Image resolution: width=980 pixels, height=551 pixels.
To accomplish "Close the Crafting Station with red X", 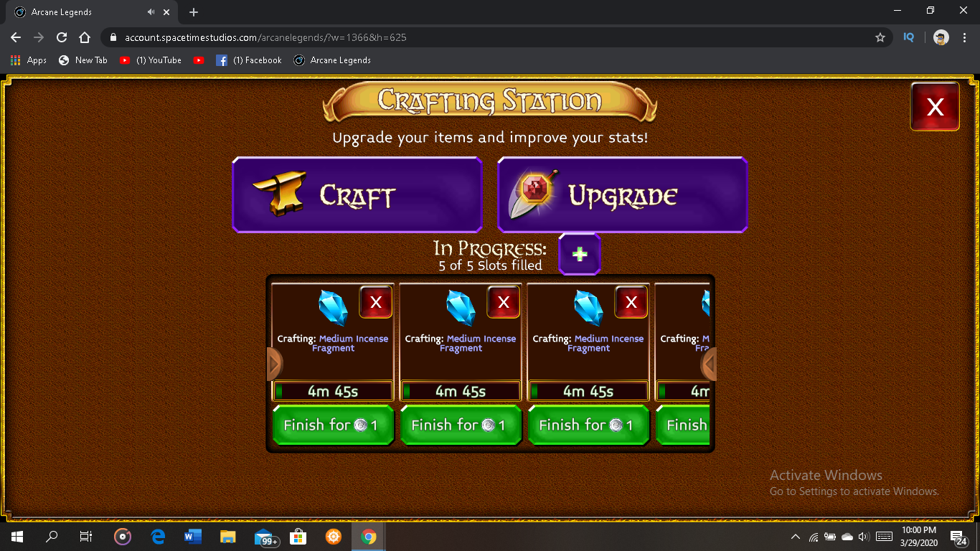I will click(935, 107).
